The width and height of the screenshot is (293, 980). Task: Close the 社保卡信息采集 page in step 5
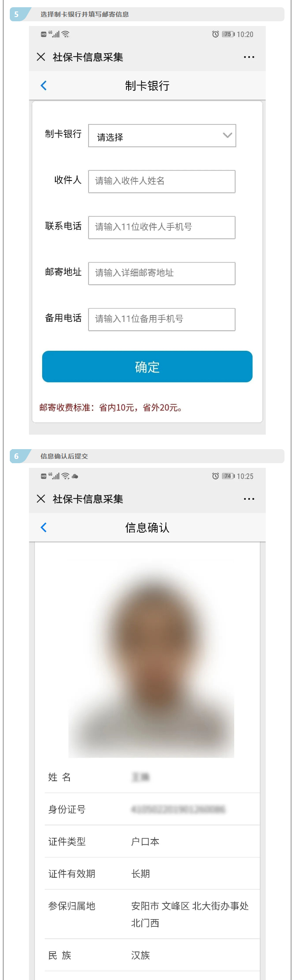click(41, 57)
